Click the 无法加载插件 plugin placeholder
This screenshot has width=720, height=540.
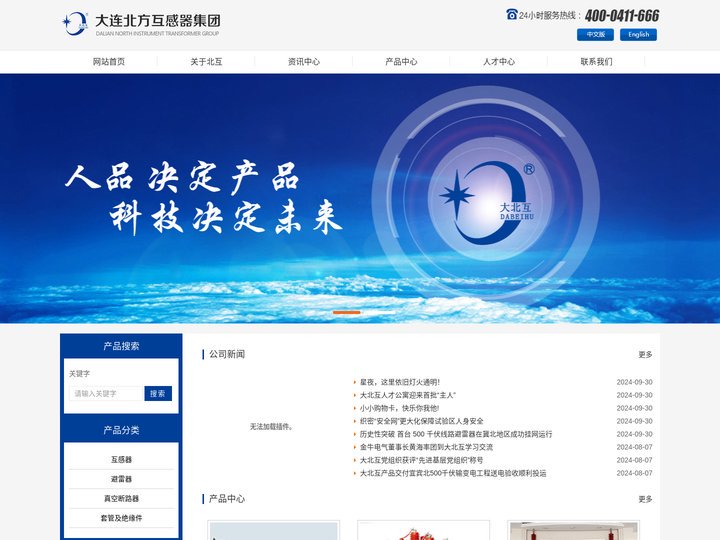pyautogui.click(x=271, y=427)
